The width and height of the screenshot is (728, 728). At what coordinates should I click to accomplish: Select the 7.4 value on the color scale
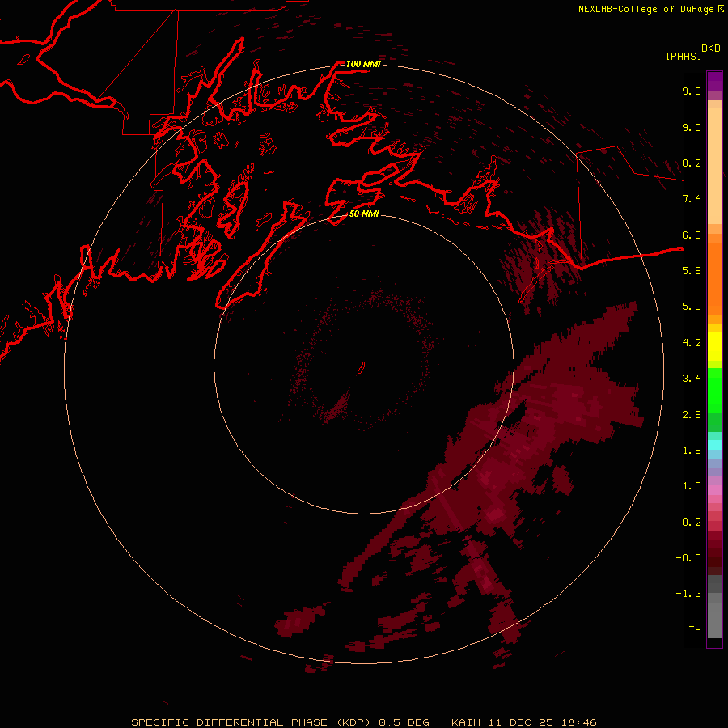coord(692,199)
